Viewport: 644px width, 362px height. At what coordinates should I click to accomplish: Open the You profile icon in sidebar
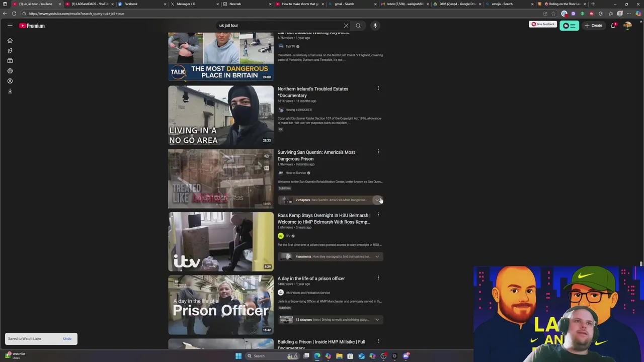pos(10,81)
